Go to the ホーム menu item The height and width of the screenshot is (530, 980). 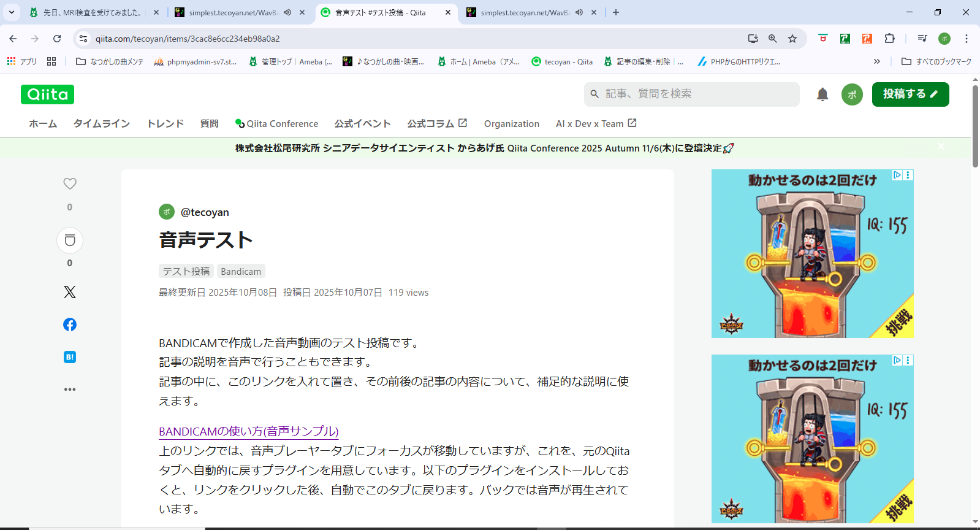point(43,124)
